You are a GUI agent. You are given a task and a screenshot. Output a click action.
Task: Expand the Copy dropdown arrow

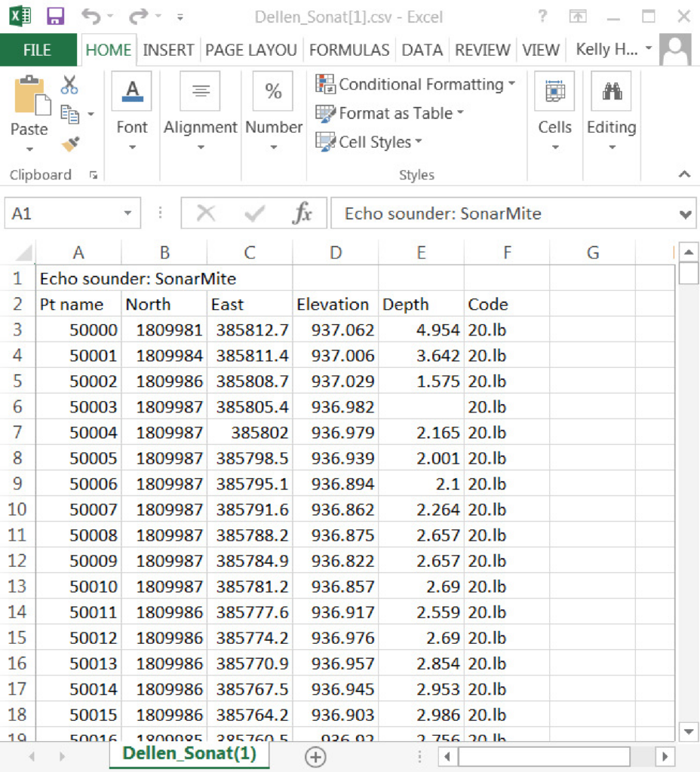91,115
